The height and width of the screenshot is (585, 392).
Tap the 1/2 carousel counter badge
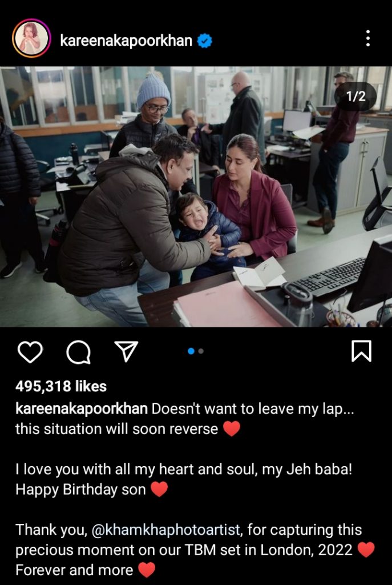(x=355, y=96)
